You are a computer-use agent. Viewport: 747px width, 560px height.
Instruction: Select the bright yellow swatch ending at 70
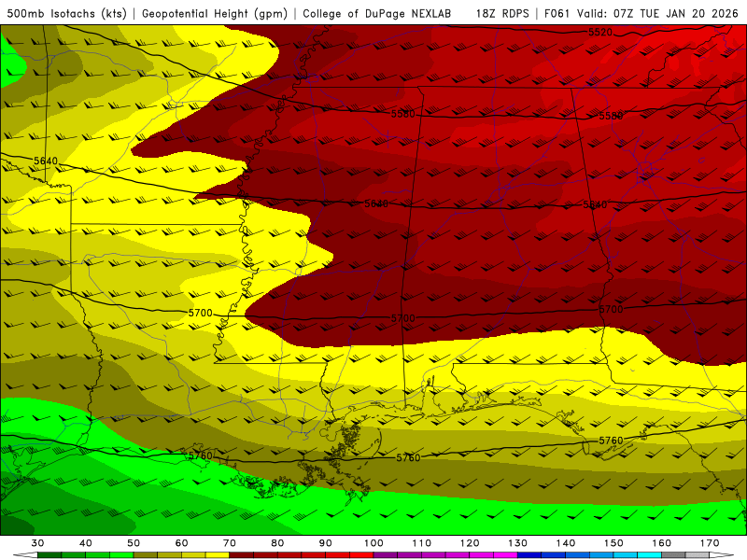[x=218, y=555]
